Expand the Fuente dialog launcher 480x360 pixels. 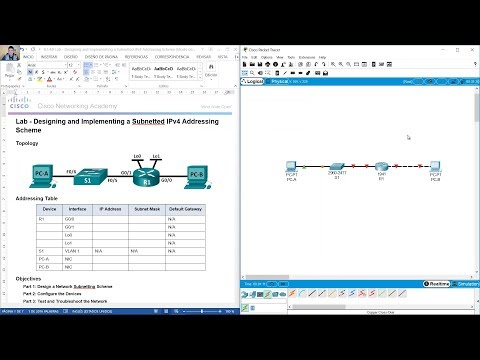(x=79, y=86)
